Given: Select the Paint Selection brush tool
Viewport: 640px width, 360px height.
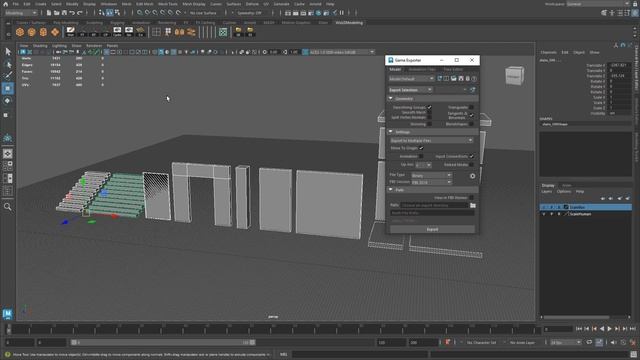Looking at the screenshot, I should [8, 76].
